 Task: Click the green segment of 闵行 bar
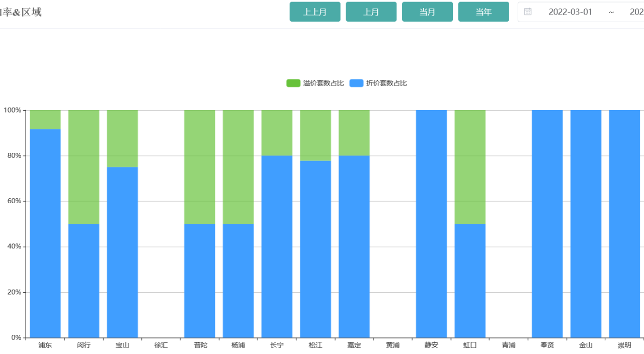point(84,167)
